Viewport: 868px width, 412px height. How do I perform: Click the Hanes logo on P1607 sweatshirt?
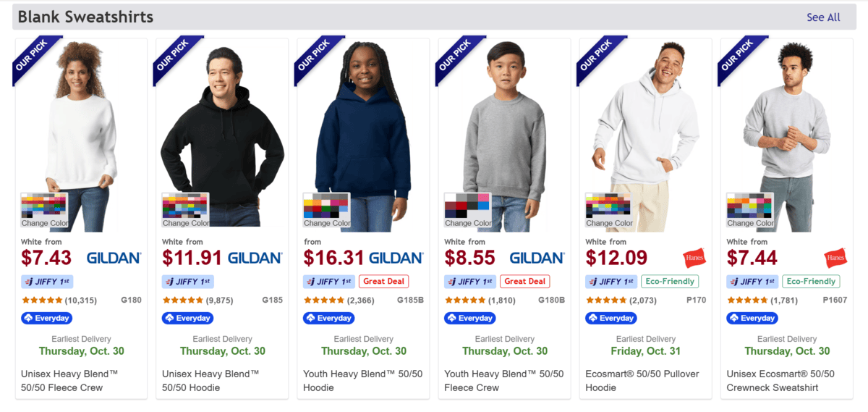coord(835,258)
